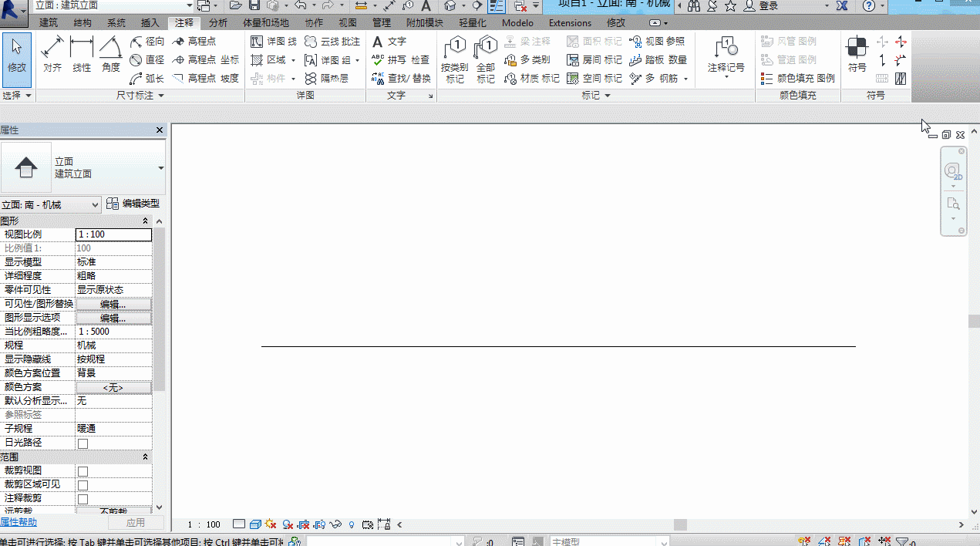Open the 注释记号 keynote tool
Viewport: 980px width, 546px height.
pyautogui.click(x=726, y=57)
